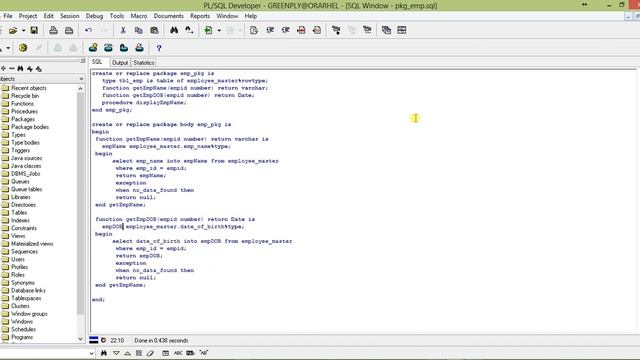Image resolution: width=640 pixels, height=360 pixels.
Task: Click the Tile windows grid icon
Action: coord(402,30)
